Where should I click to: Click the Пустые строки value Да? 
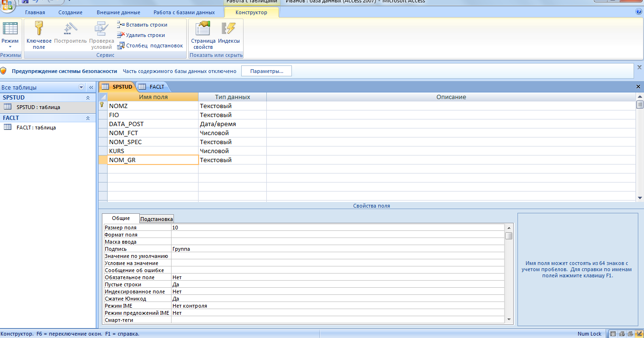(x=338, y=284)
